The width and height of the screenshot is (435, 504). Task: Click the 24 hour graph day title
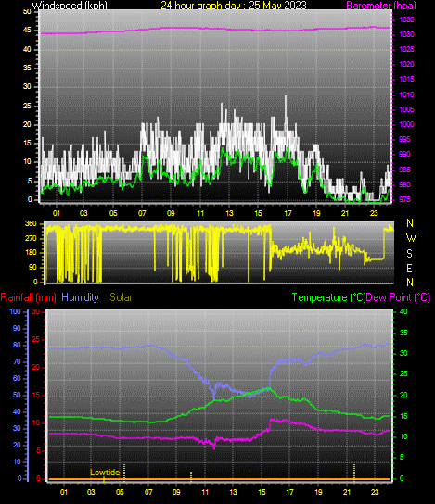coord(234,6)
